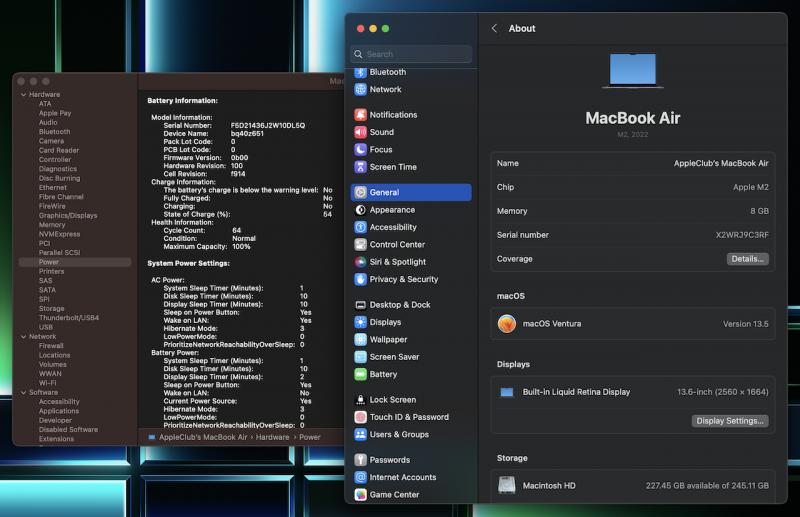Click the Accessibility icon
The image size is (800, 517).
click(361, 227)
